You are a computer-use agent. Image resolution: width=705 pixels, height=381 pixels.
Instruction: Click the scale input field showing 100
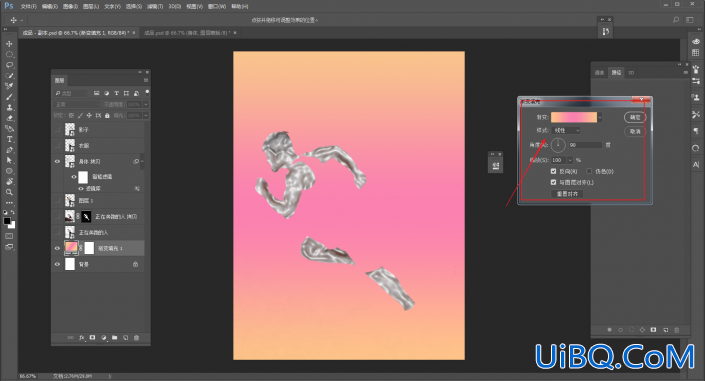(559, 160)
